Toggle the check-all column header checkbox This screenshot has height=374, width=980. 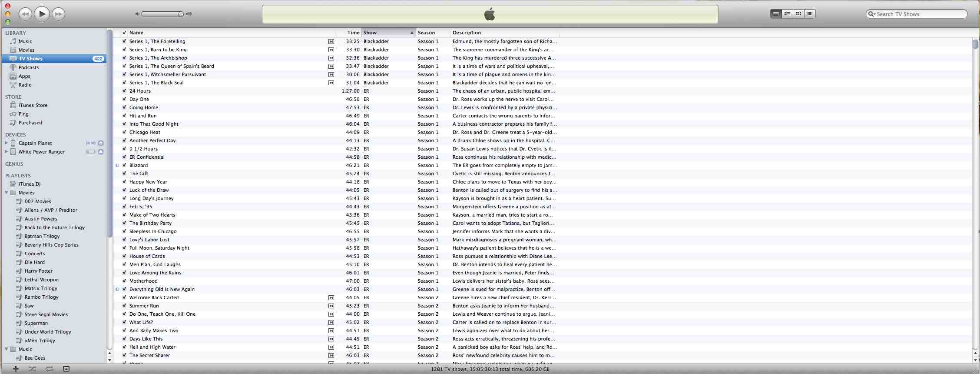click(124, 33)
